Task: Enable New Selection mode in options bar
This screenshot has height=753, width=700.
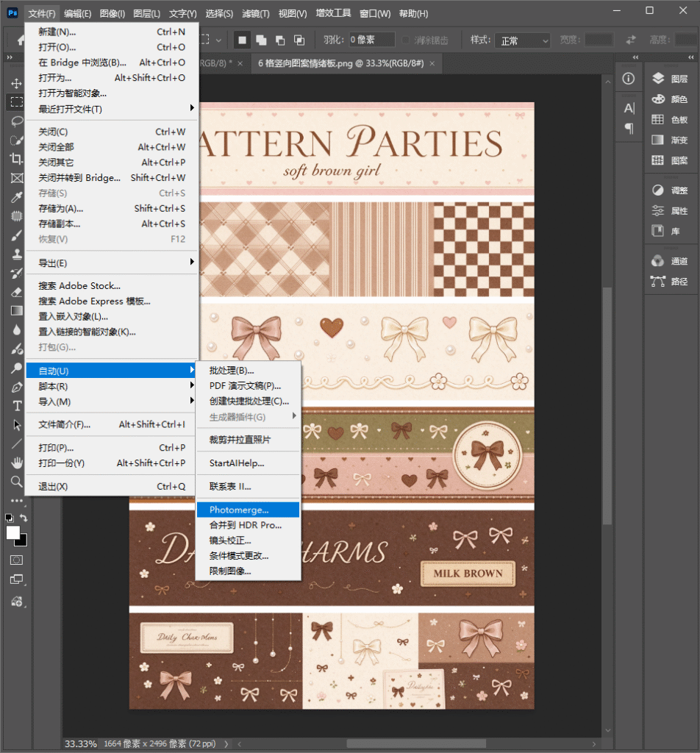Action: [x=242, y=40]
